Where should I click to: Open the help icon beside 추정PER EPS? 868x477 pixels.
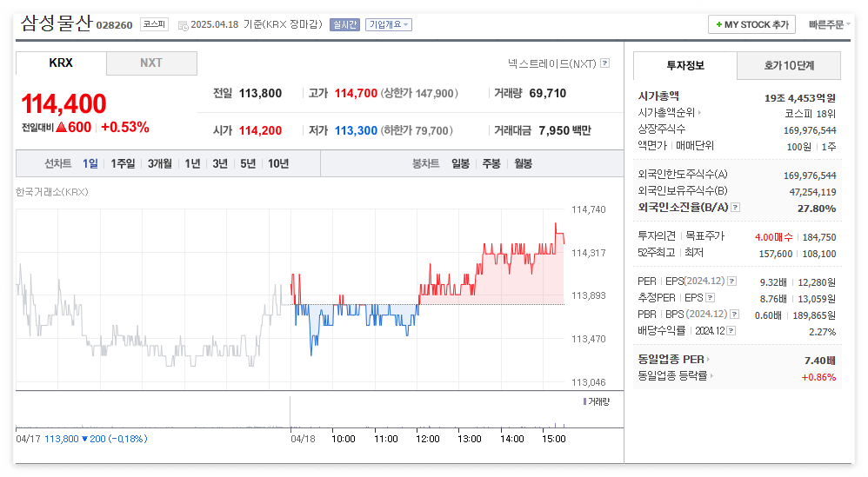[x=711, y=297]
